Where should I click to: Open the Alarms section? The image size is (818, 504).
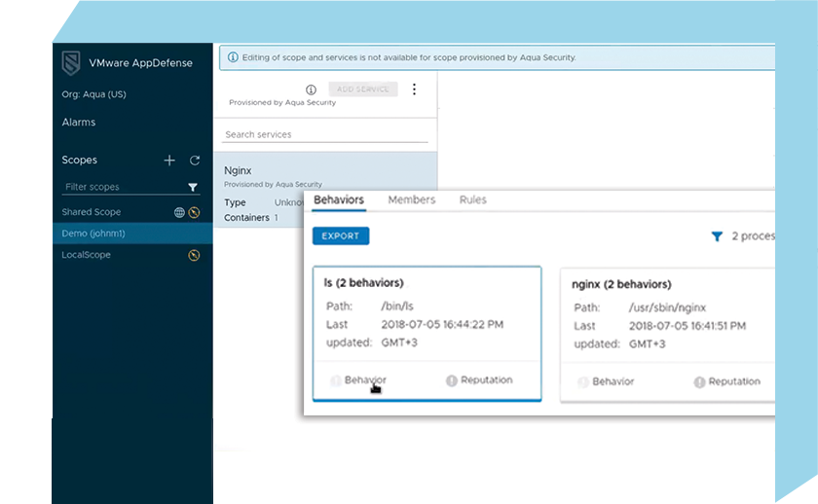pos(79,123)
